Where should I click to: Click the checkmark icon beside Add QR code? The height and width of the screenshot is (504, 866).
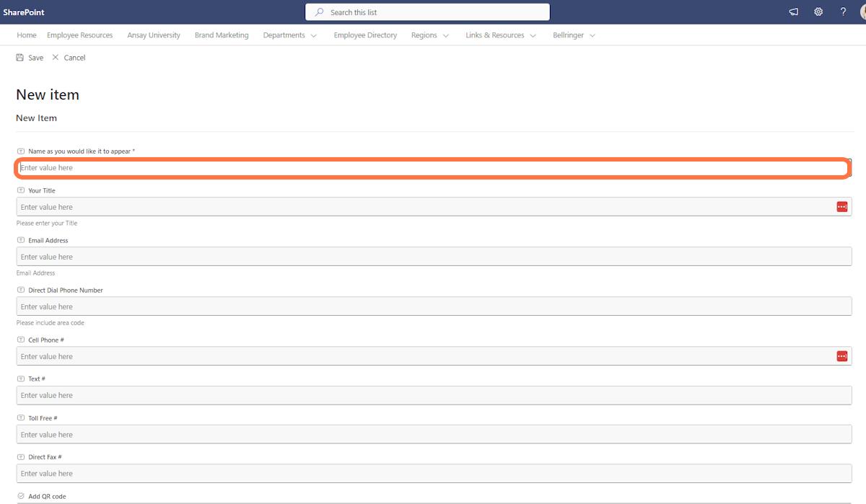coord(21,497)
